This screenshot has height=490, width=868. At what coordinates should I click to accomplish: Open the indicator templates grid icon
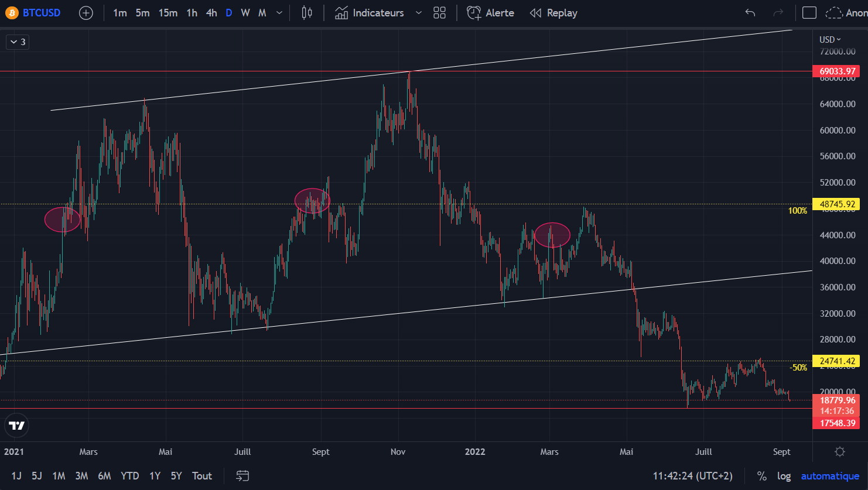click(x=440, y=13)
